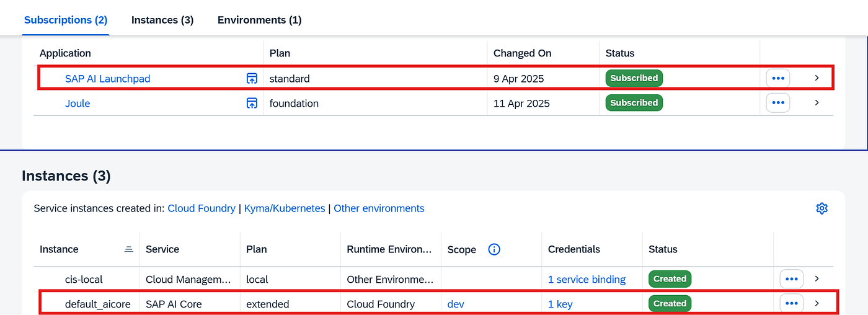Viewport: 868px width, 315px height.
Task: Filter instances by Cloud Foundry link
Action: (x=201, y=208)
